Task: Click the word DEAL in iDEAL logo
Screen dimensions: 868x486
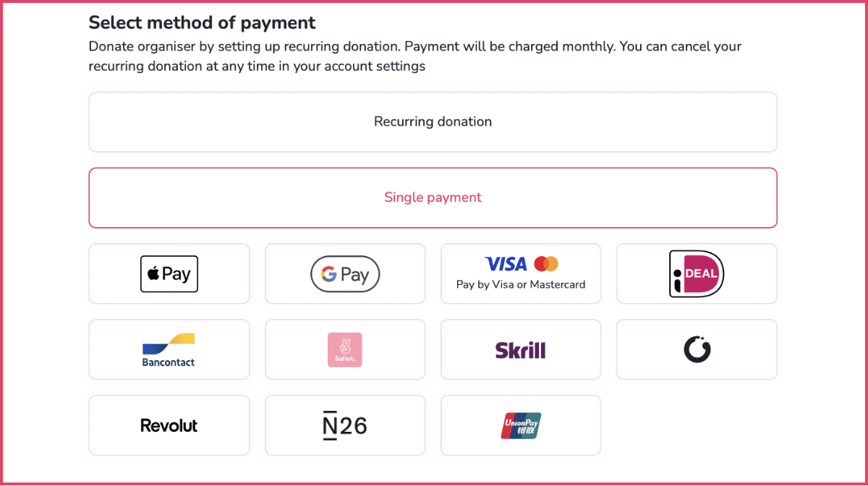Action: point(701,273)
